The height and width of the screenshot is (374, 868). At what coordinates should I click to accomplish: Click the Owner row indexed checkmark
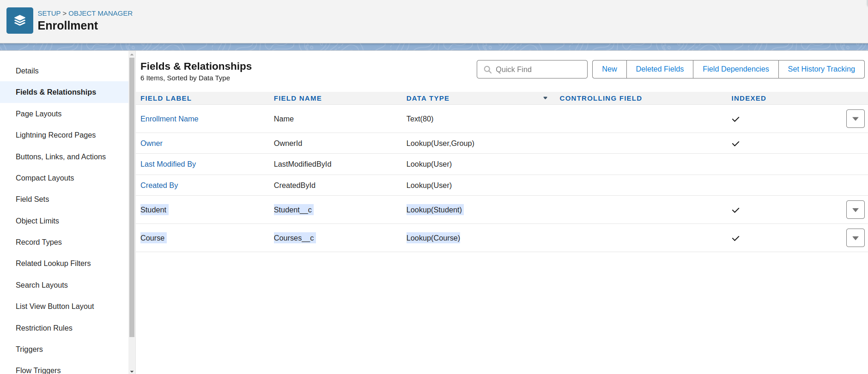click(735, 144)
